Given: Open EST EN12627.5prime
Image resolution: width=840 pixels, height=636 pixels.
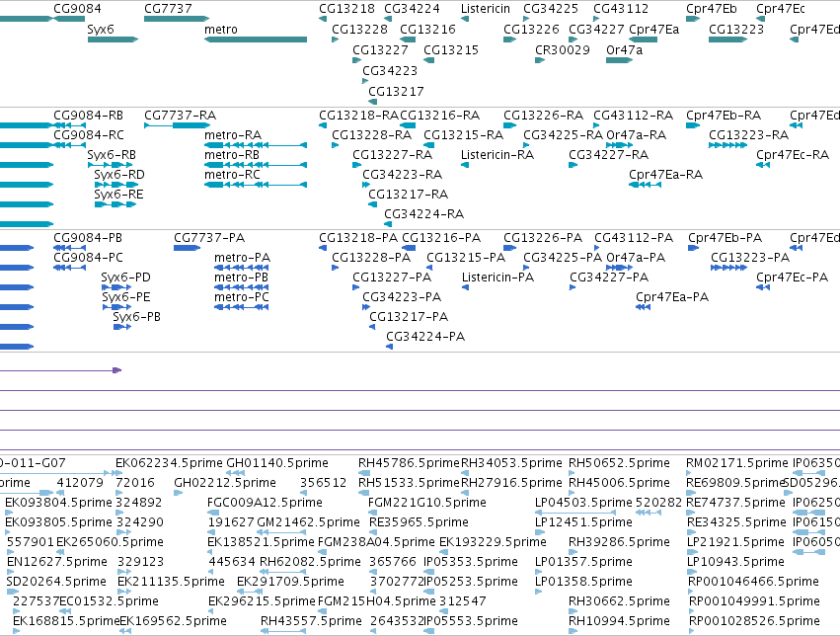Looking at the screenshot, I should pos(57,562).
